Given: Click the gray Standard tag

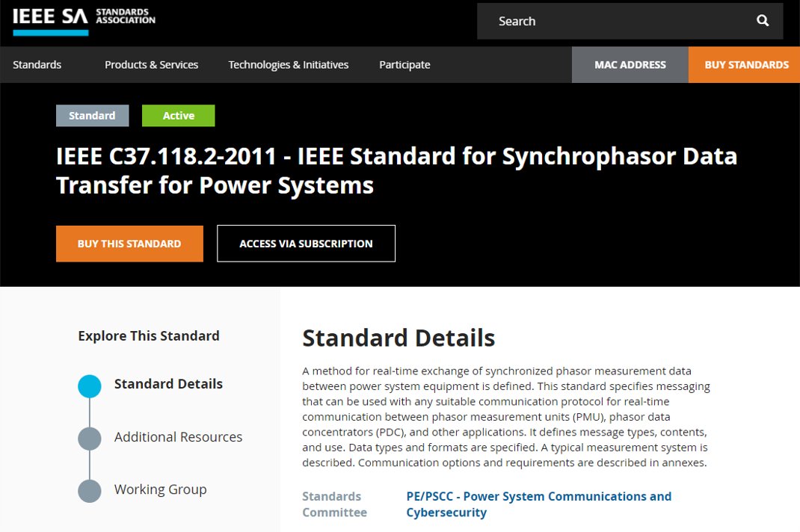Looking at the screenshot, I should tap(93, 115).
